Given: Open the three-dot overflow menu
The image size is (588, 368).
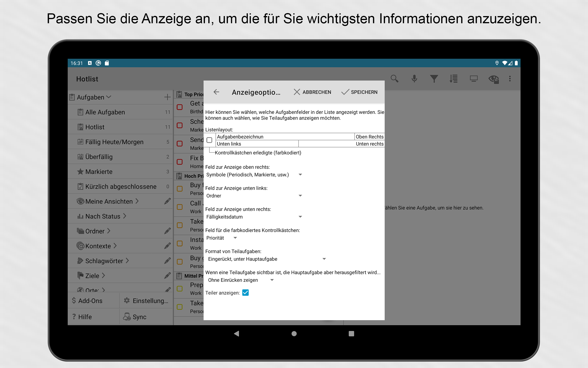Looking at the screenshot, I should pyautogui.click(x=510, y=79).
